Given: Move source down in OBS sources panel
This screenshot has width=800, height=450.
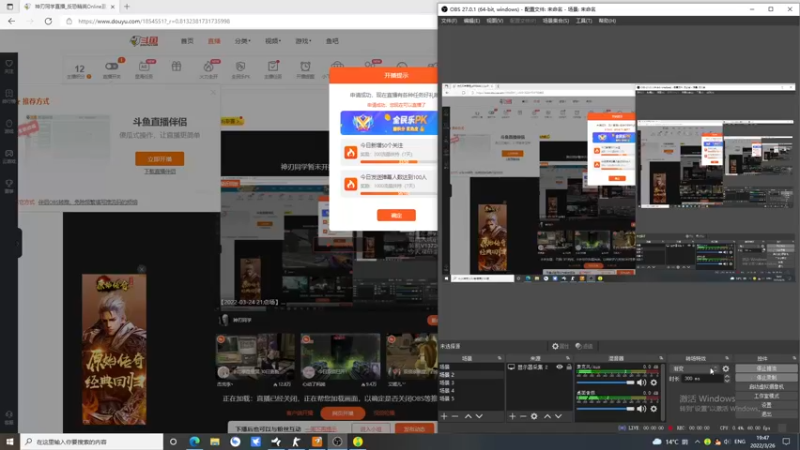Looking at the screenshot, I should (x=558, y=416).
